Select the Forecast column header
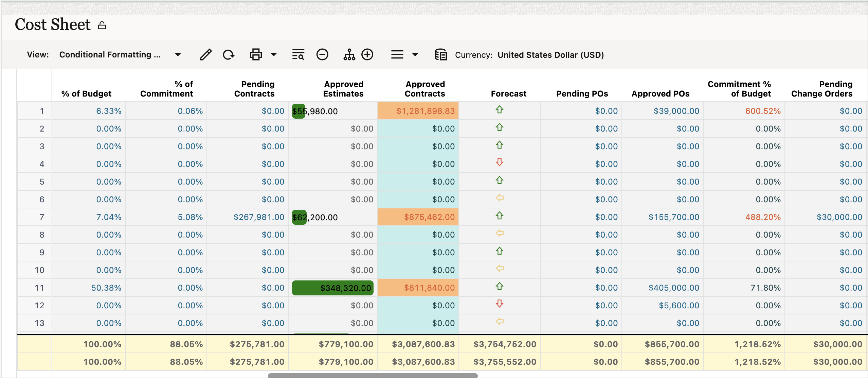This screenshot has height=378, width=868. pos(509,93)
